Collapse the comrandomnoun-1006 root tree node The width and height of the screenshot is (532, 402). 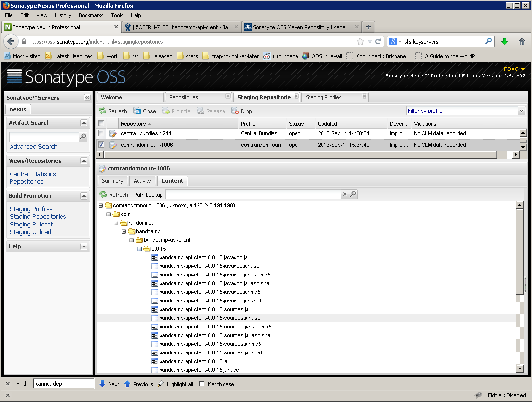point(101,205)
